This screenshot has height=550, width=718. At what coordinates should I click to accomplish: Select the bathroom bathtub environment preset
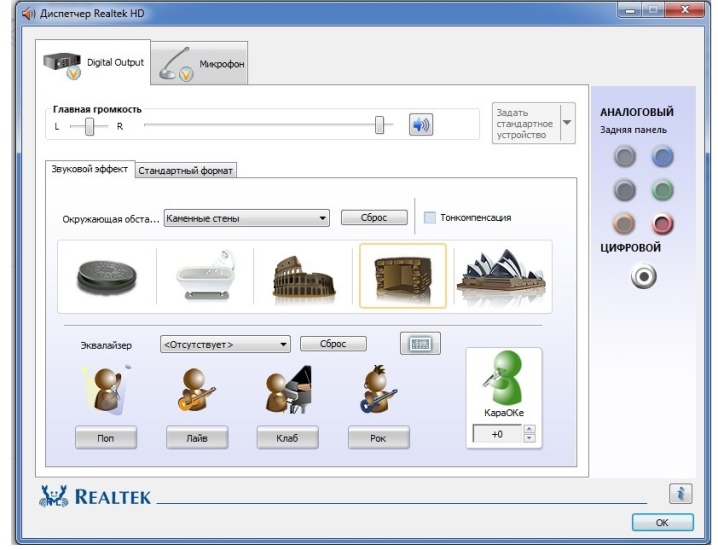point(206,276)
